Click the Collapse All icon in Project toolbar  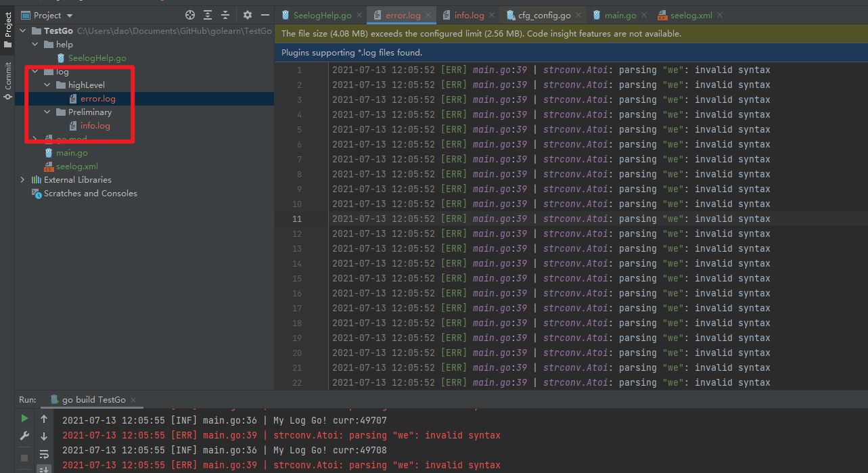pos(225,14)
